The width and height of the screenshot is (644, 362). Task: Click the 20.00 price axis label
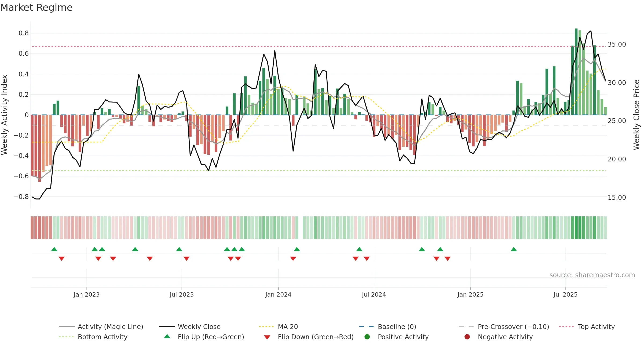(617, 159)
